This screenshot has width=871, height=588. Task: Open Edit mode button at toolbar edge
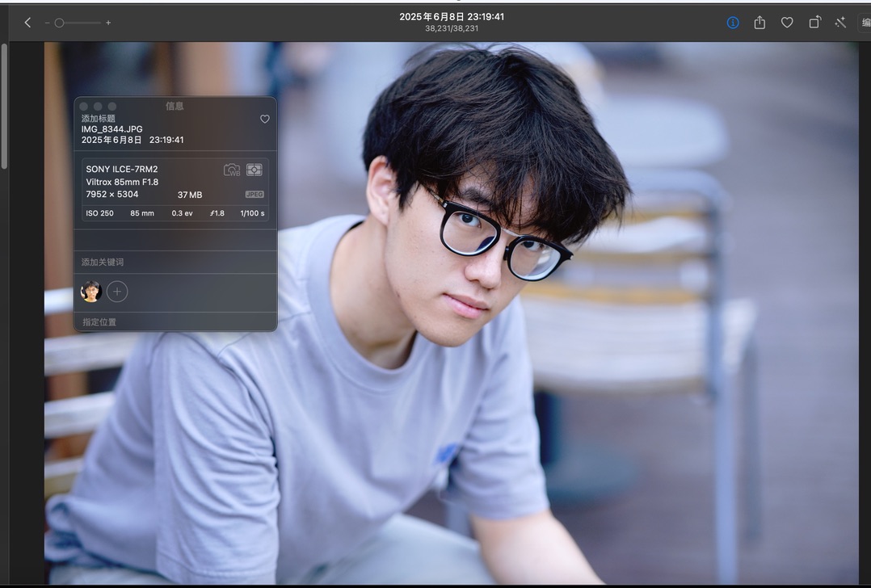[x=865, y=23]
